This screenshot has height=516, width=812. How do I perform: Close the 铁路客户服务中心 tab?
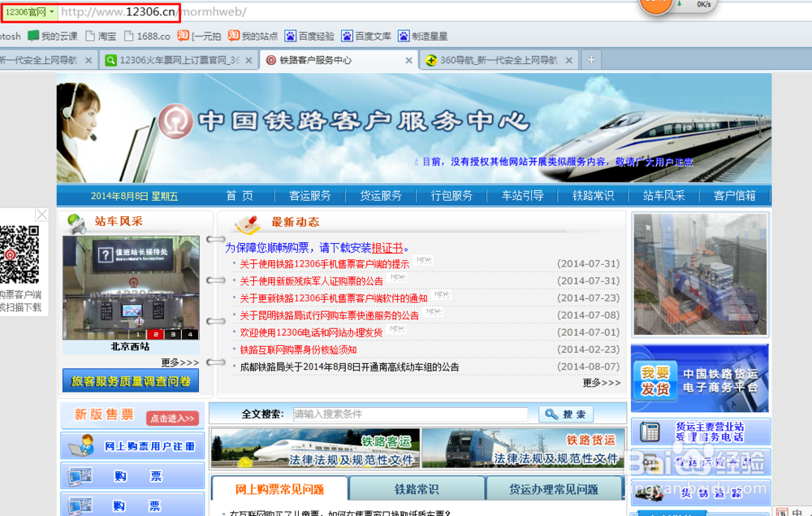coord(408,61)
